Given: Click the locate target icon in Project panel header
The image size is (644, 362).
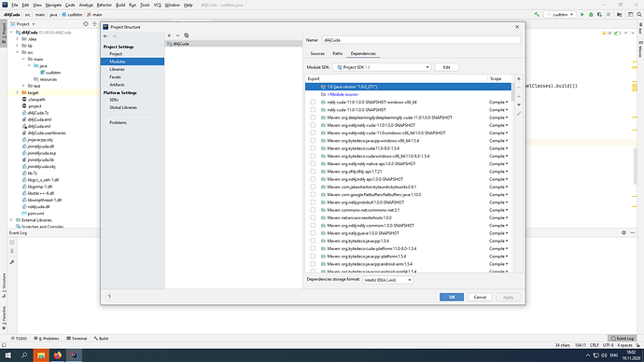Looking at the screenshot, I should (x=86, y=24).
